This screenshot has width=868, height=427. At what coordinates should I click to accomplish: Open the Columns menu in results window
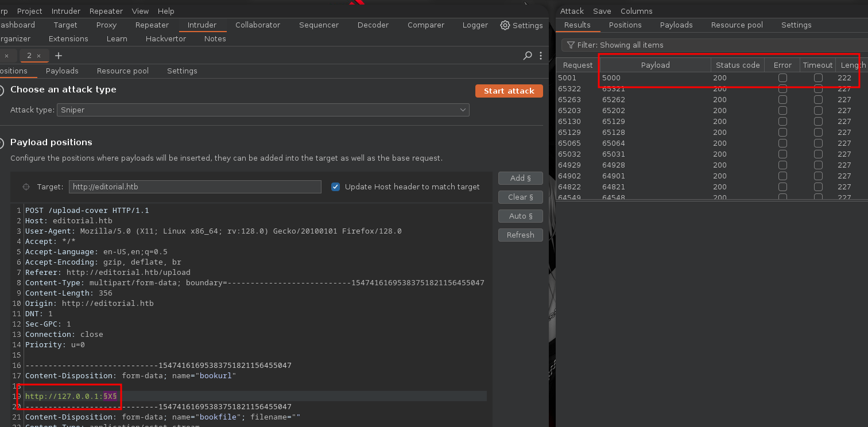[636, 11]
